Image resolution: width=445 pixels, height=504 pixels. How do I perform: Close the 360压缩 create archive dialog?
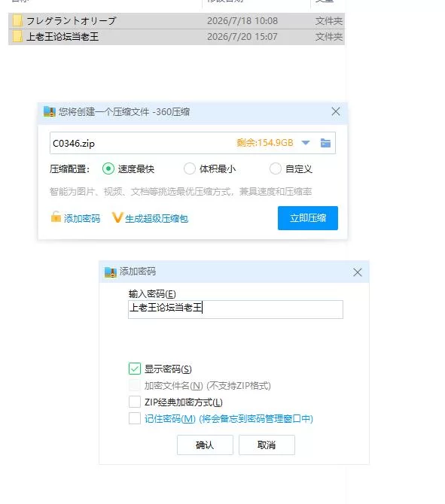click(x=336, y=111)
